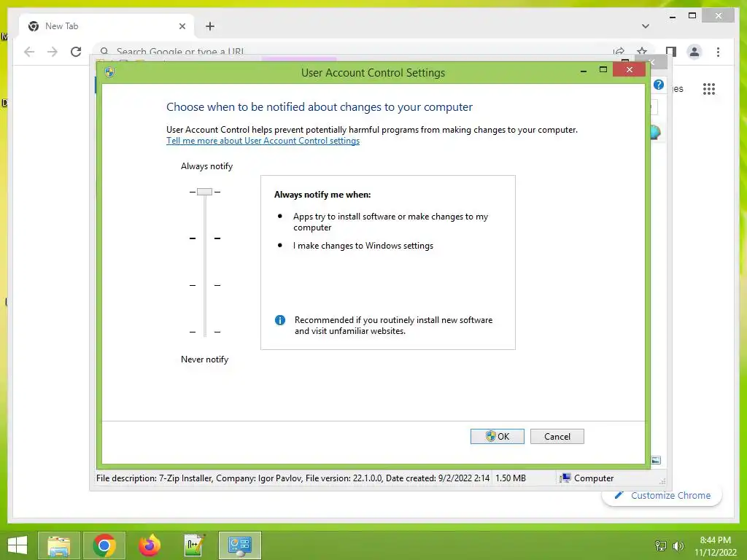Click the Cancel button
Image resolution: width=747 pixels, height=560 pixels.
tap(557, 436)
